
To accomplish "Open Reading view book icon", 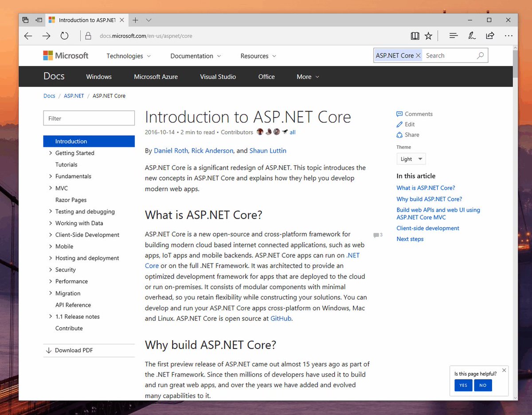I will (415, 36).
